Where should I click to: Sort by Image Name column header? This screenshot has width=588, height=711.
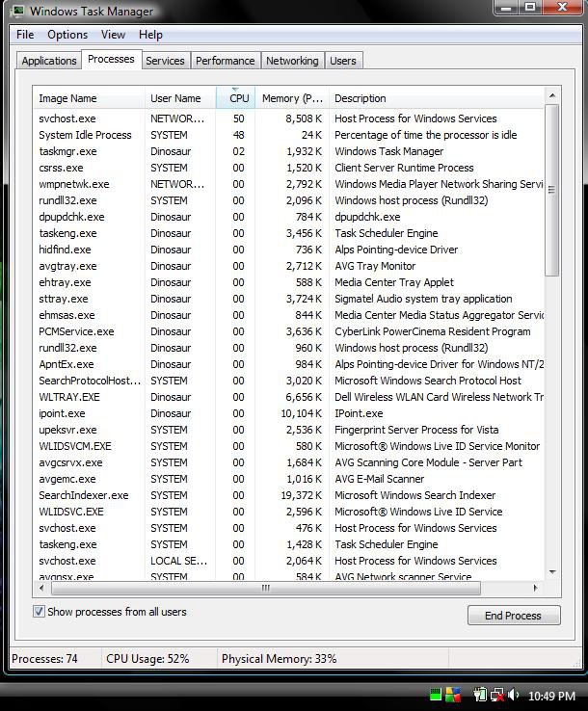coord(89,98)
